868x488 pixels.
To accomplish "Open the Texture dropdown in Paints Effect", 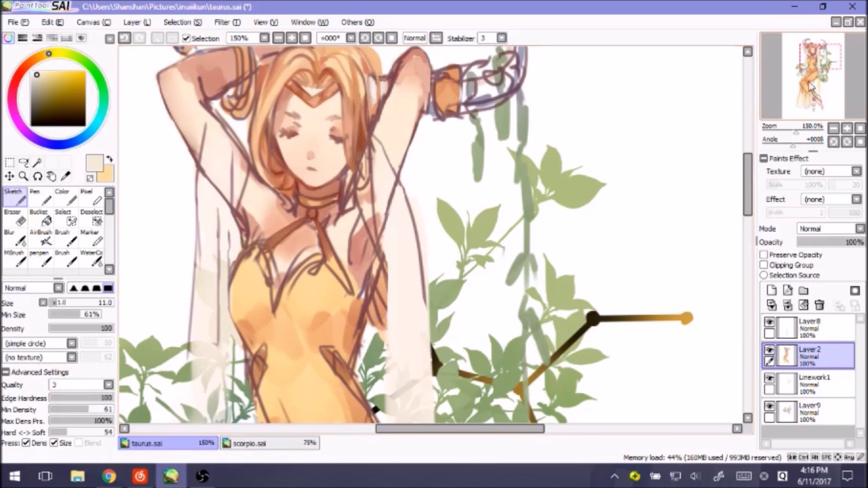I will [x=830, y=171].
